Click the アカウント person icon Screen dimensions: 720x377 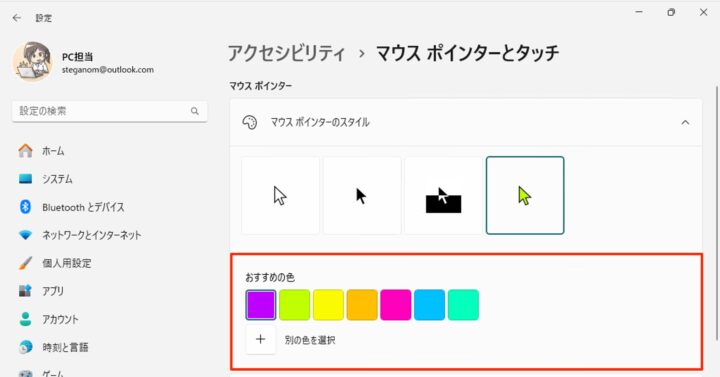click(26, 319)
